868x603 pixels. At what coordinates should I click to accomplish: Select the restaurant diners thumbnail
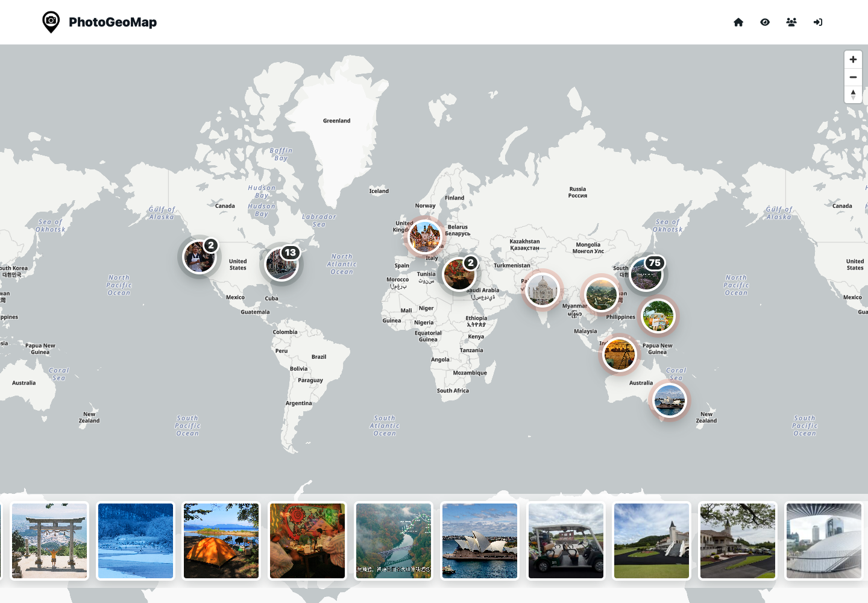(x=307, y=541)
